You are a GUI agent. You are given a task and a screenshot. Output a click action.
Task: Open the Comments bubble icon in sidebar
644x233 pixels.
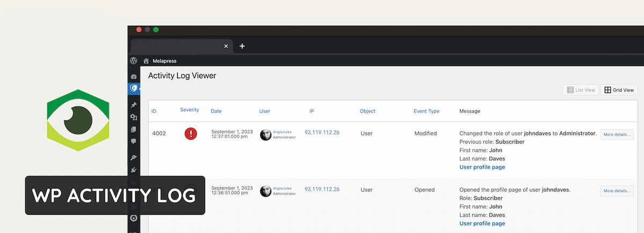(x=134, y=142)
